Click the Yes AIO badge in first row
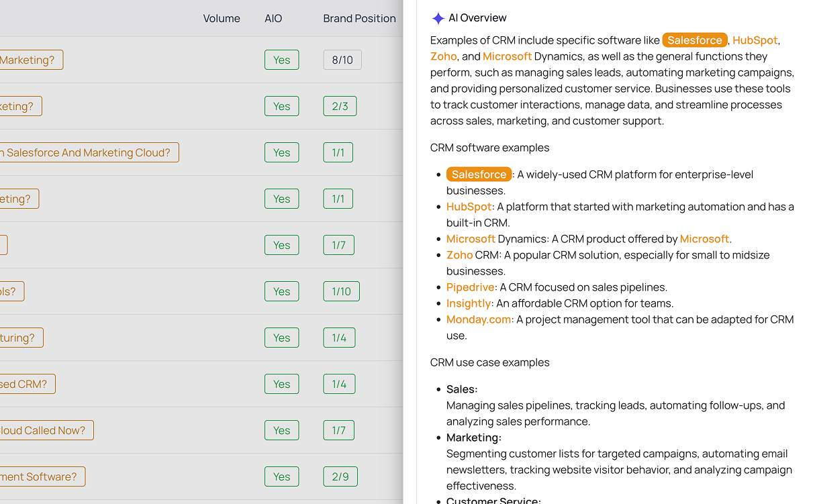The height and width of the screenshot is (504, 813). (281, 60)
